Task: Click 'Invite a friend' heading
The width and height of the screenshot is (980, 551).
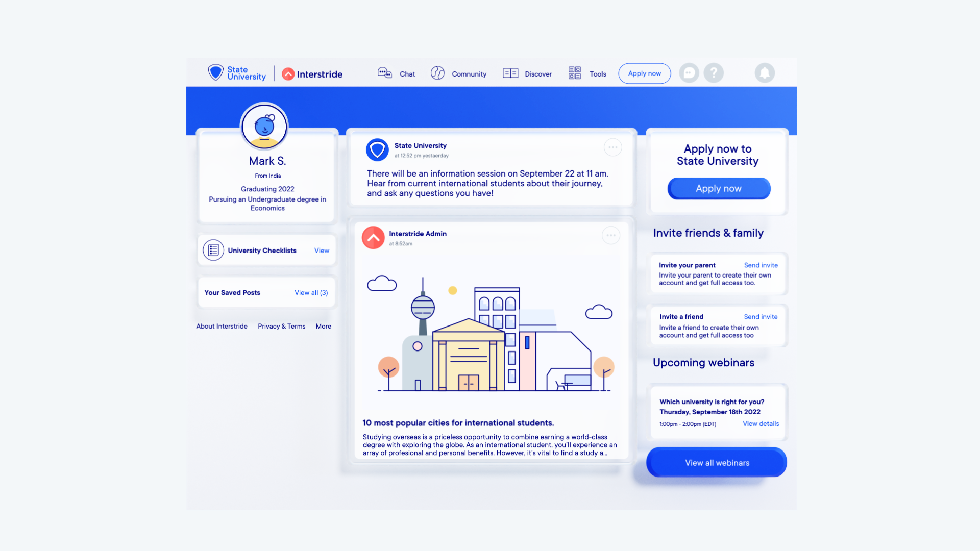Action: (x=681, y=317)
